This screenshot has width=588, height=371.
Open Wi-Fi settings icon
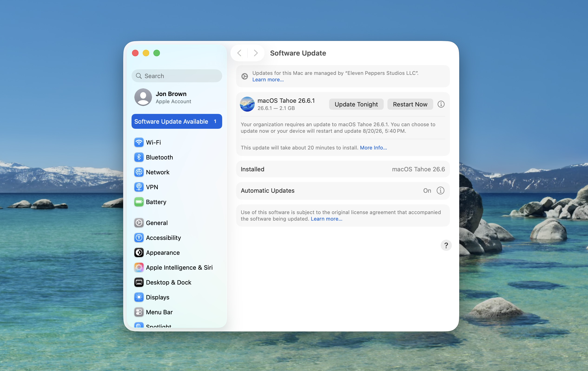pyautogui.click(x=139, y=142)
